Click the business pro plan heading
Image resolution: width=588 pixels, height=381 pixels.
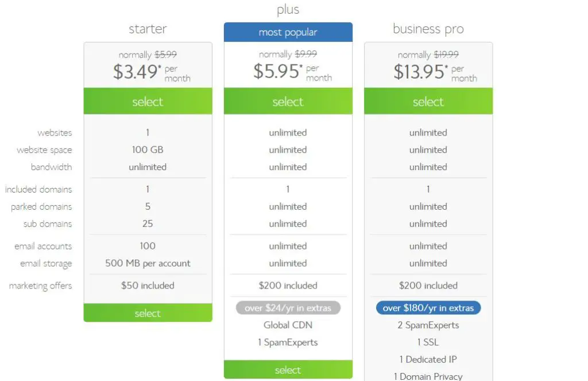tap(428, 29)
